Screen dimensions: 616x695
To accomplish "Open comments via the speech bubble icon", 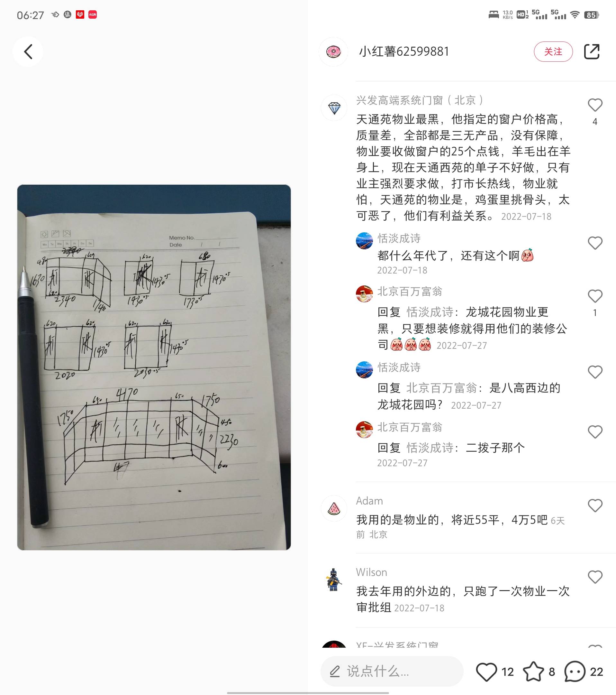I will (x=575, y=672).
